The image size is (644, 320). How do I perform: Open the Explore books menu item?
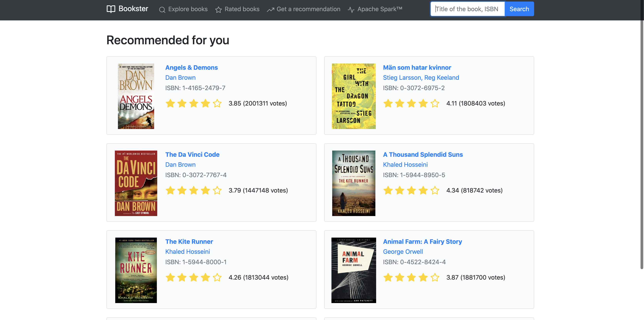tap(187, 9)
